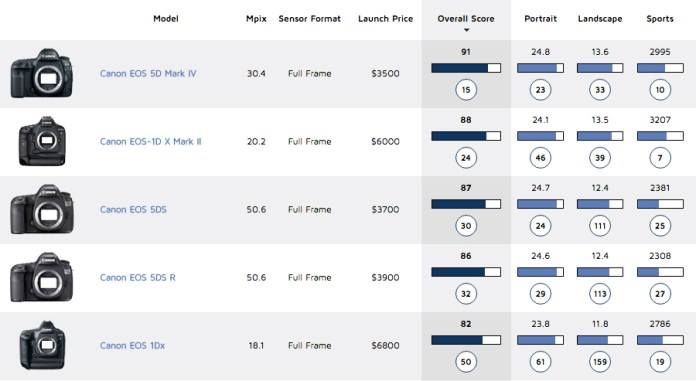
Task: Open Canon EOS-1D X Mark II link
Action: point(150,141)
